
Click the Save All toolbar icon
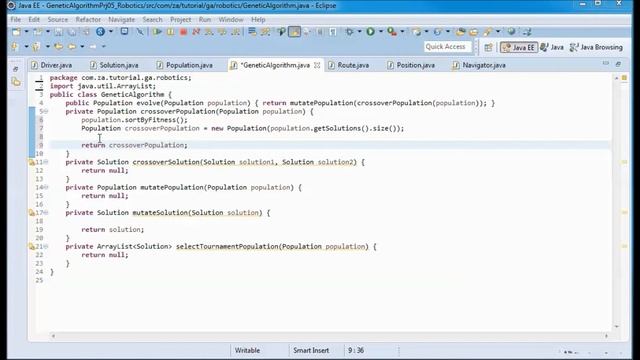coord(71,32)
